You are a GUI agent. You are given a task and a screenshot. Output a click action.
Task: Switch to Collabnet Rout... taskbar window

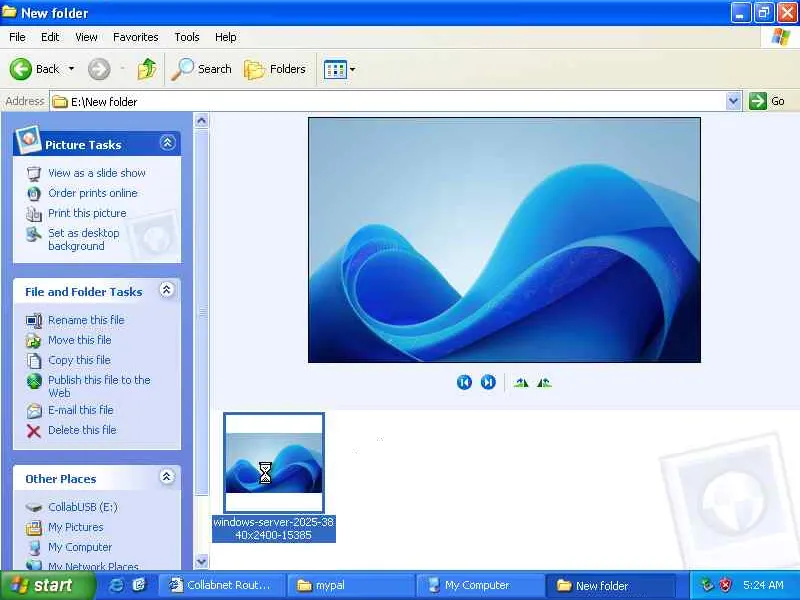click(x=221, y=585)
